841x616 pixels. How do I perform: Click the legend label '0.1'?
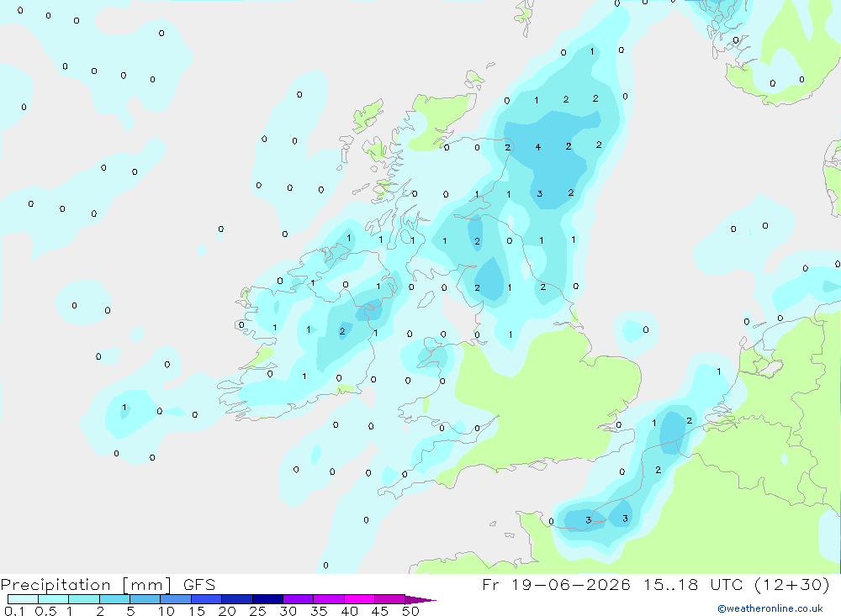click(14, 611)
